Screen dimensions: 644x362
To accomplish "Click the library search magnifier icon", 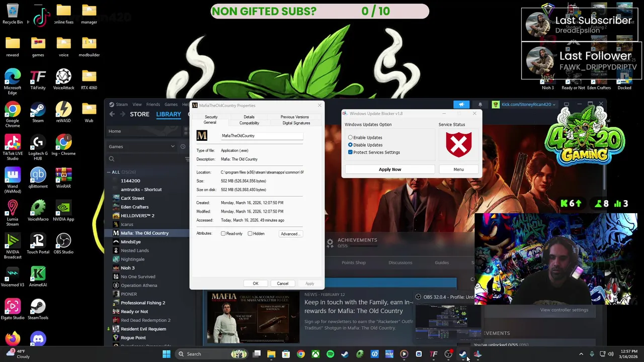I will (112, 159).
